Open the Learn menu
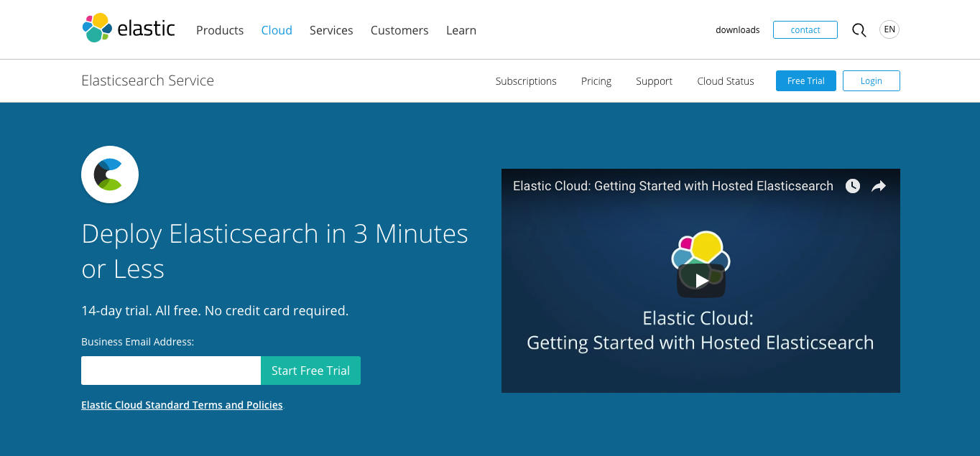 click(x=461, y=30)
